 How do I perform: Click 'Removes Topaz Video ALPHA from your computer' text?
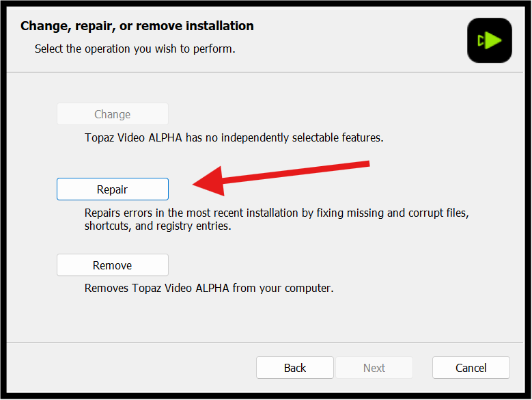(209, 288)
